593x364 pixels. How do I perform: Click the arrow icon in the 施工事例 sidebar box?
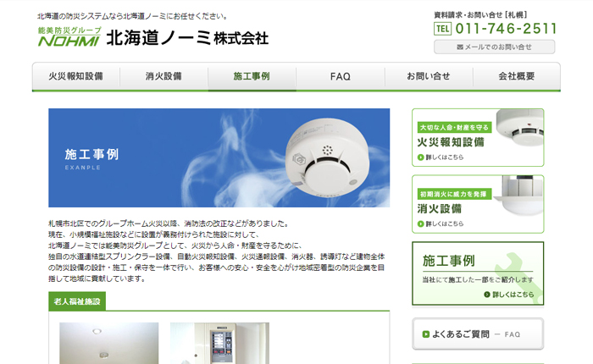(x=487, y=295)
